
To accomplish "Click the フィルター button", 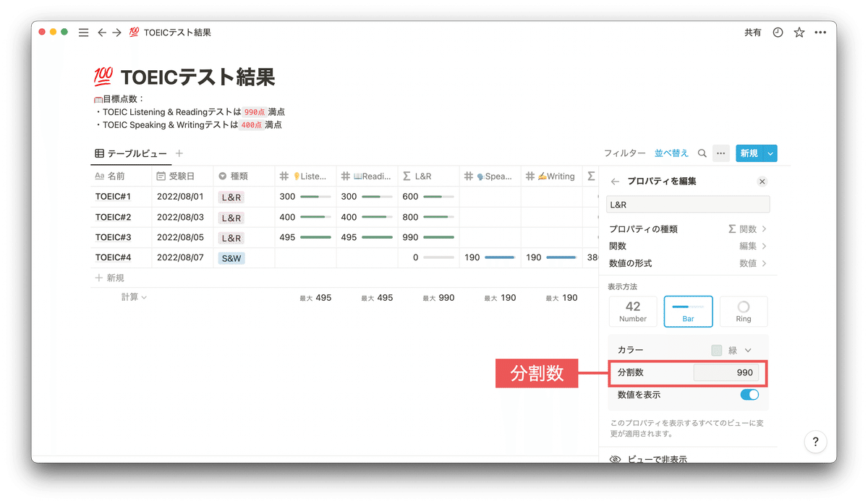I will coord(625,153).
